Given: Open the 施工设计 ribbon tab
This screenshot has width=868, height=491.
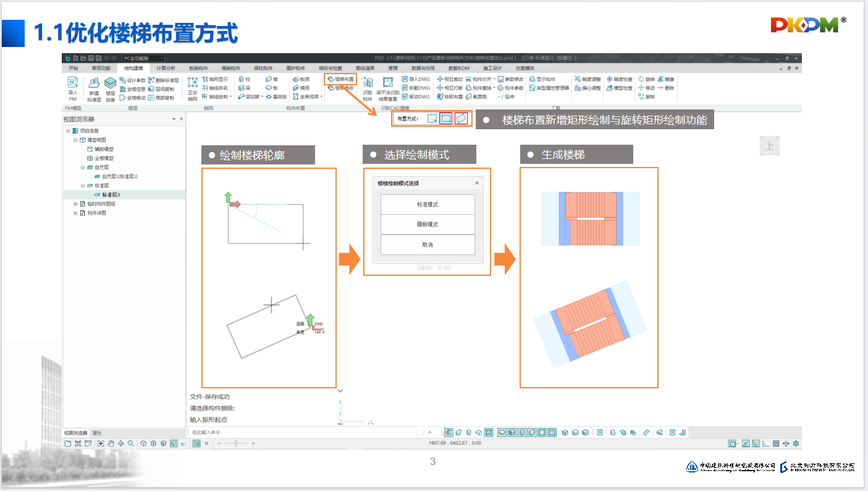Looking at the screenshot, I should coord(492,68).
